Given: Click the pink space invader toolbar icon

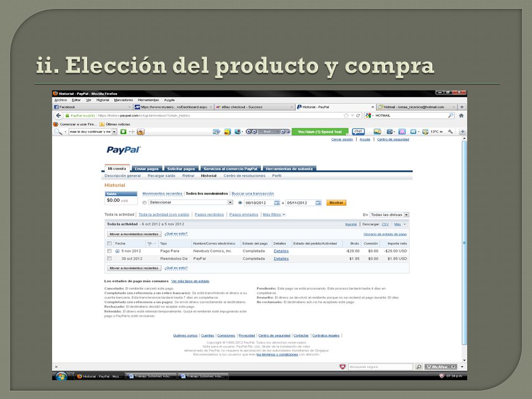Looking at the screenshot, I should pos(402,132).
